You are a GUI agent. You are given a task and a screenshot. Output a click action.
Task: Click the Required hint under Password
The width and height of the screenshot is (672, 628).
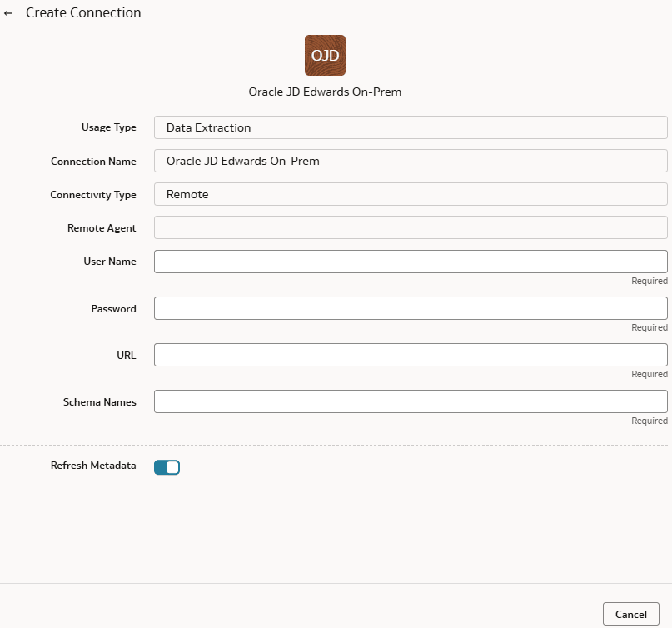coord(650,327)
